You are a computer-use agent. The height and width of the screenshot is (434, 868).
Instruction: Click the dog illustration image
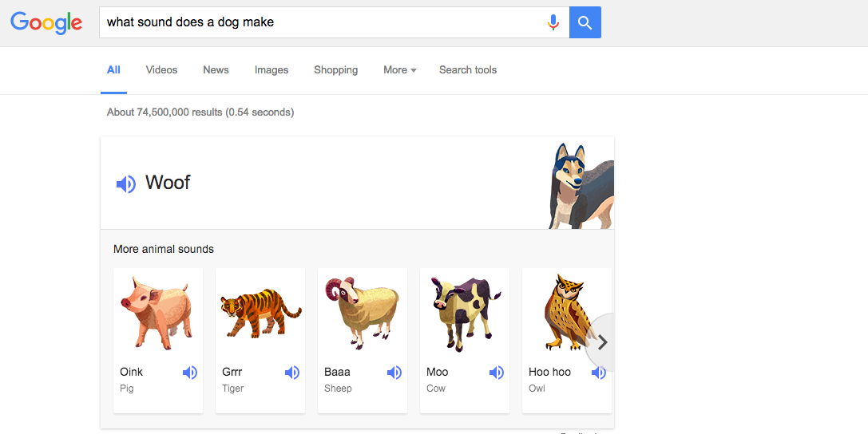(x=581, y=187)
